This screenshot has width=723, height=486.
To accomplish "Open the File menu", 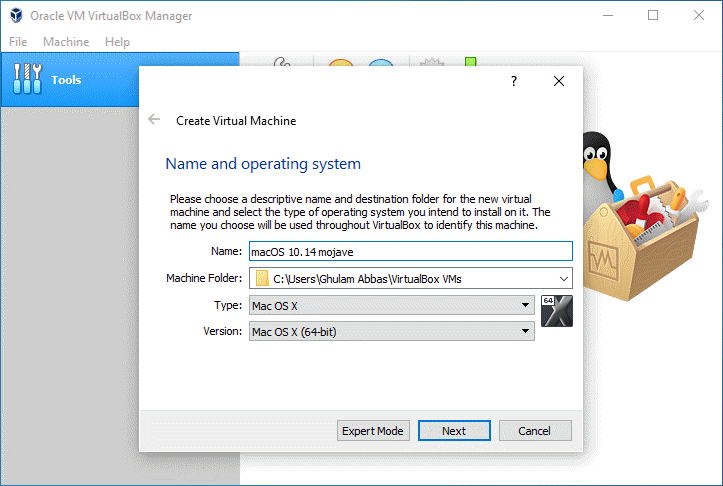I will (18, 42).
